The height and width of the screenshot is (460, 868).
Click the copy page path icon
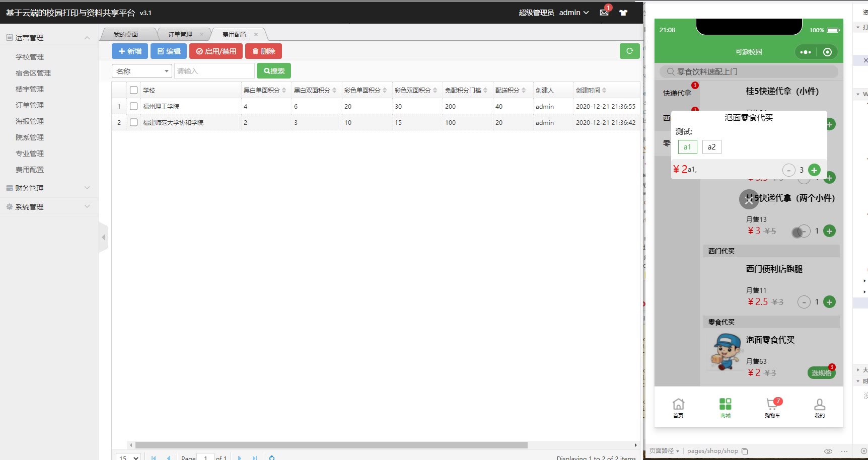click(745, 451)
